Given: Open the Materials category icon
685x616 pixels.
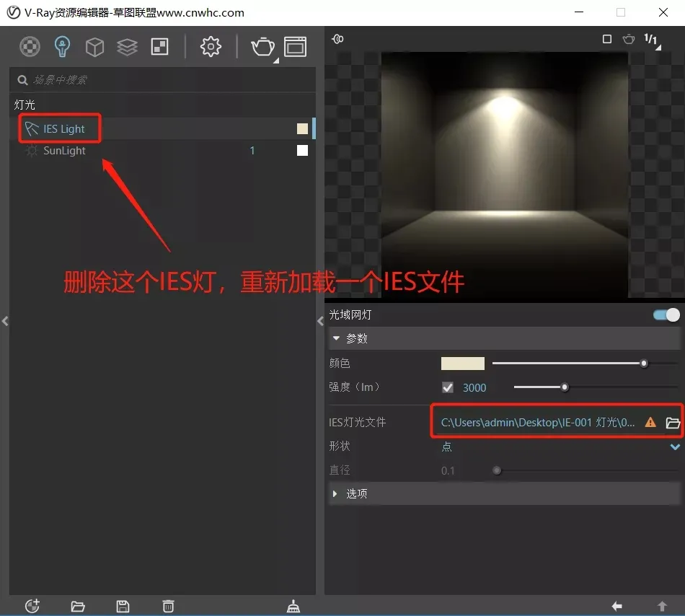Looking at the screenshot, I should coord(30,47).
